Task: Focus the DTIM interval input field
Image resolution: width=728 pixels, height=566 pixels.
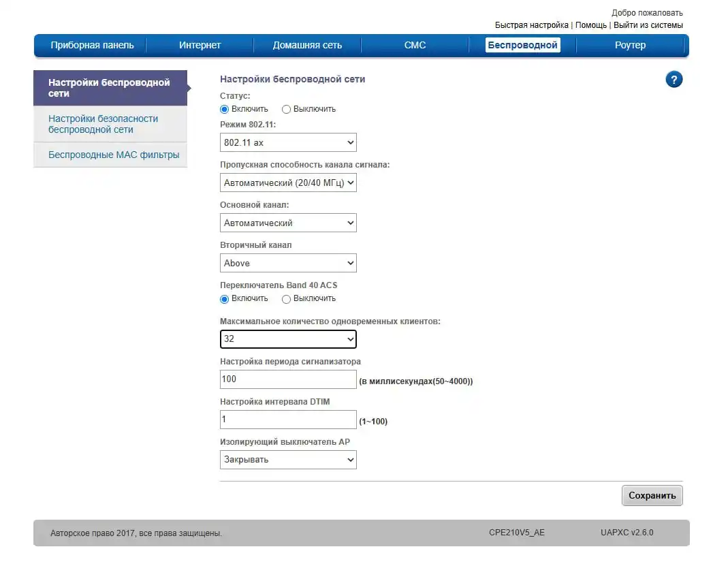Action: coord(288,420)
